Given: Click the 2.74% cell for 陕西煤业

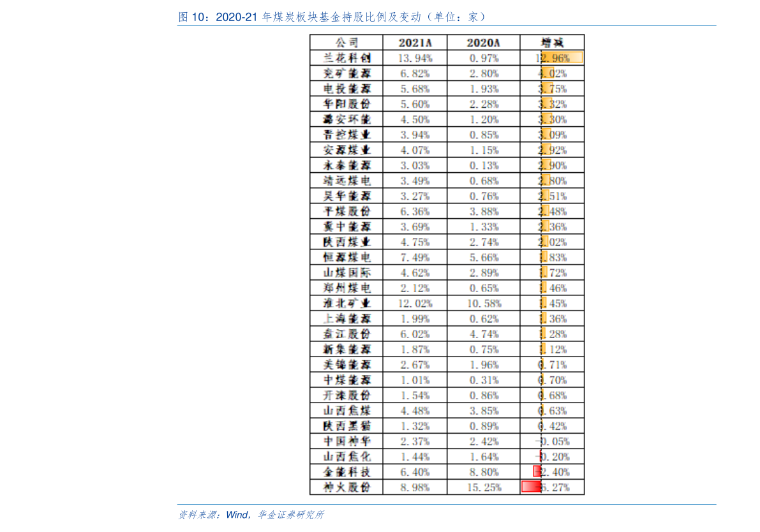Looking at the screenshot, I should click(x=484, y=242).
